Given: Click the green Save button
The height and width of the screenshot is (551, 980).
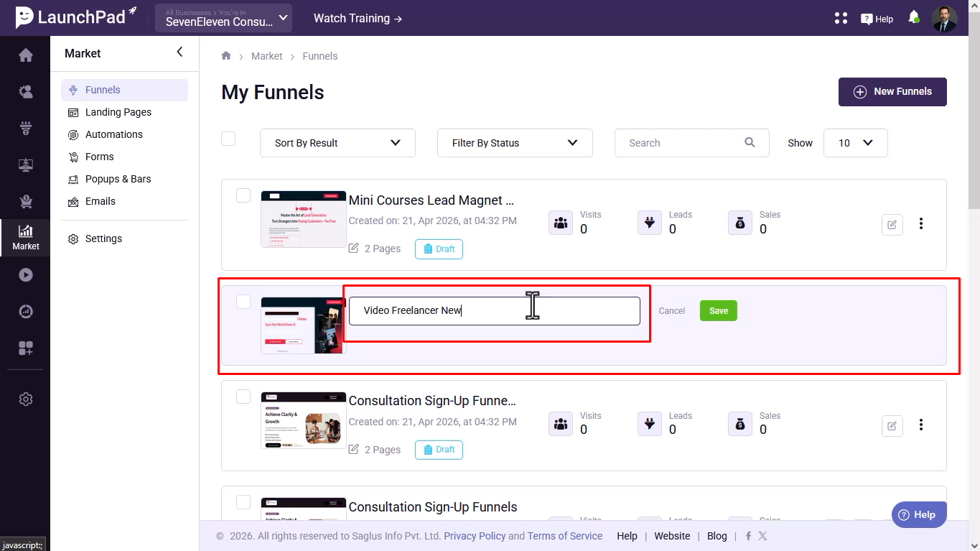Looking at the screenshot, I should tap(719, 311).
